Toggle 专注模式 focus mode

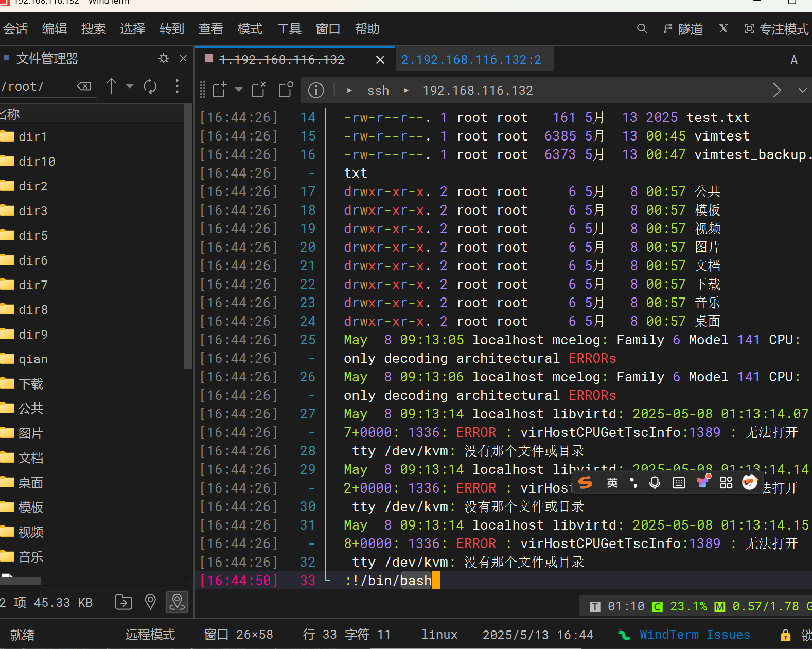click(776, 29)
